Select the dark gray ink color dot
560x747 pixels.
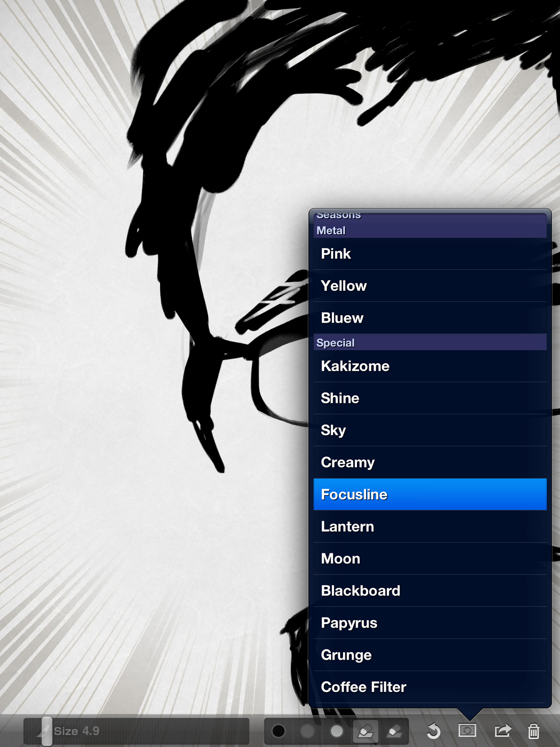308,731
